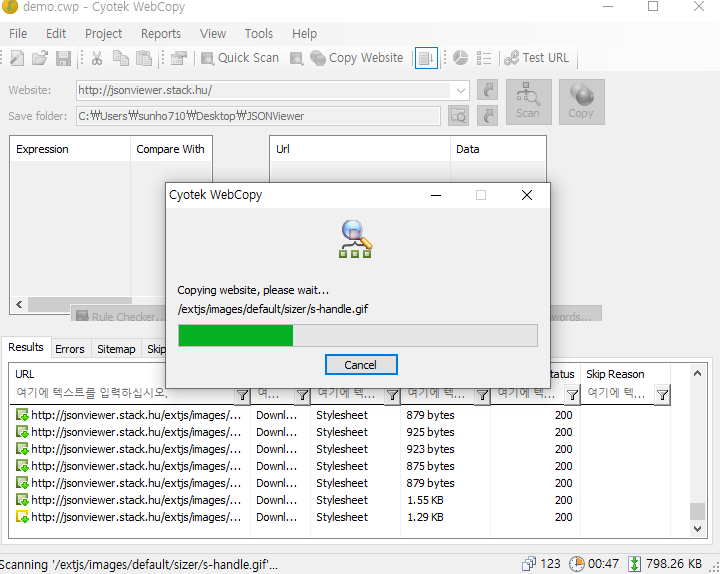Switch to the Errors tab
The image size is (720, 574).
pos(70,349)
